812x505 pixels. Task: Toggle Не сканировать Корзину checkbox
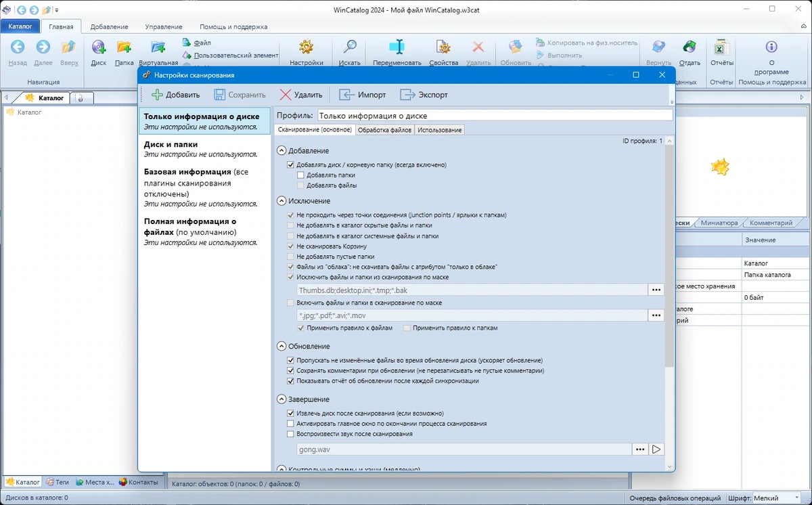point(291,246)
